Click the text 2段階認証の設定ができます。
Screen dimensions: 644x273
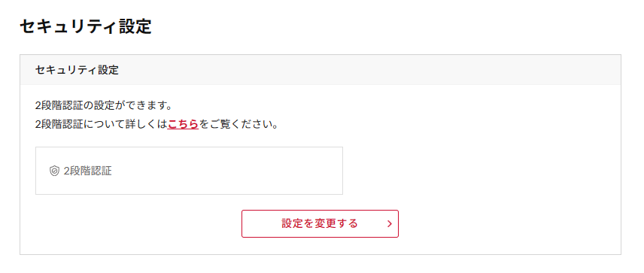[x=104, y=105]
